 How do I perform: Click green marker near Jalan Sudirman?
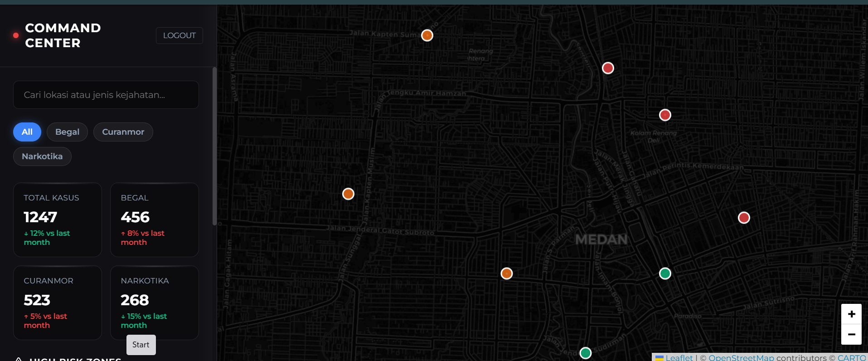tap(586, 353)
